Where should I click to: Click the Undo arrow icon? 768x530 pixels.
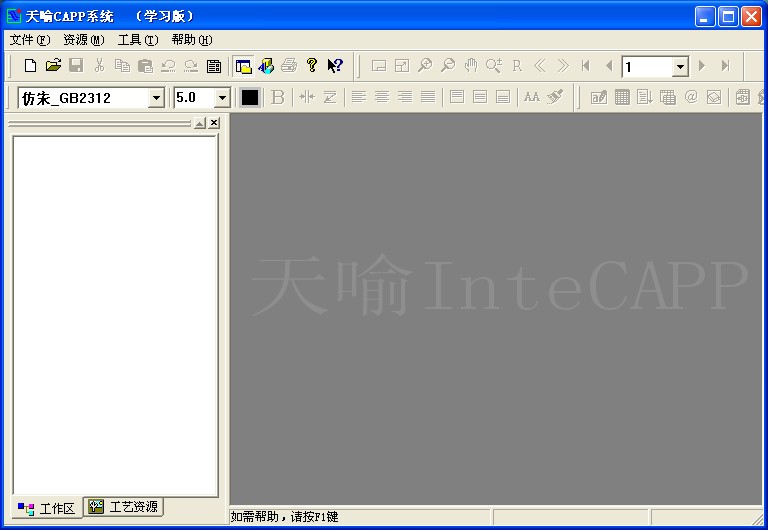click(x=168, y=66)
